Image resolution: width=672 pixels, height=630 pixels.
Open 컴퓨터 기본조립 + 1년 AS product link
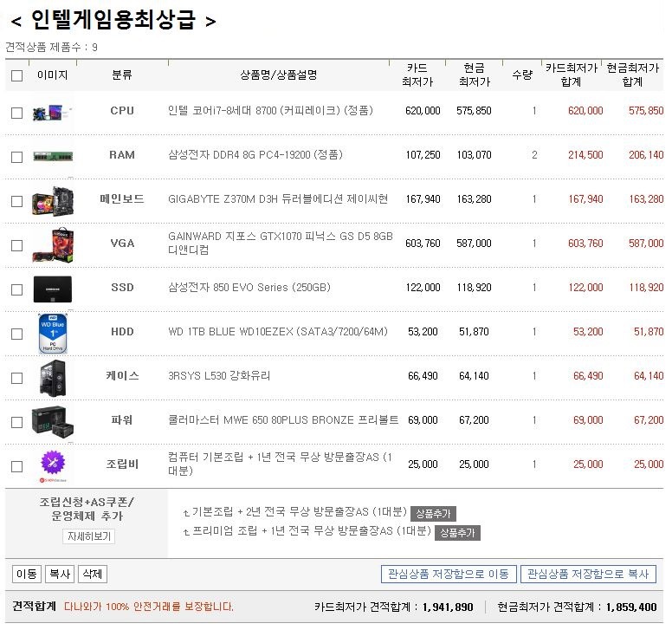[280, 464]
